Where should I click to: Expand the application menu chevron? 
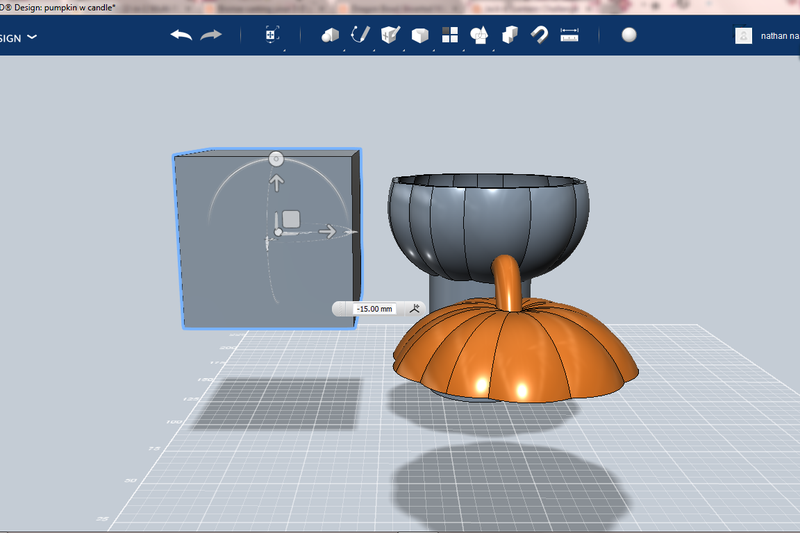coord(32,37)
